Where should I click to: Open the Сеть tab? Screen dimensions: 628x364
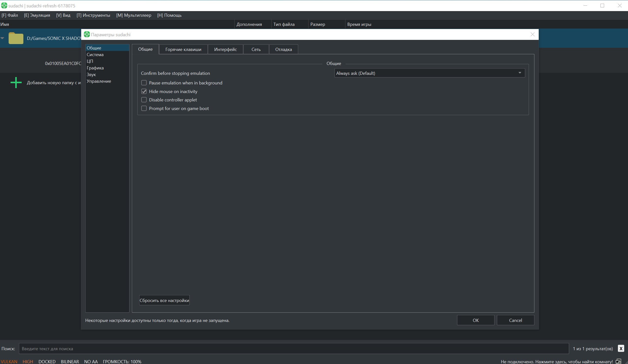tap(256, 49)
